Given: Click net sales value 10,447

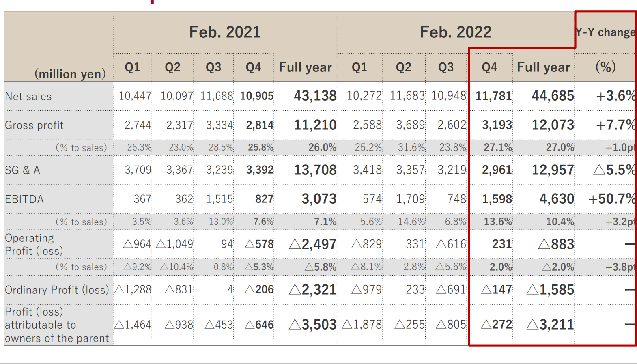Looking at the screenshot, I should 135,96.
